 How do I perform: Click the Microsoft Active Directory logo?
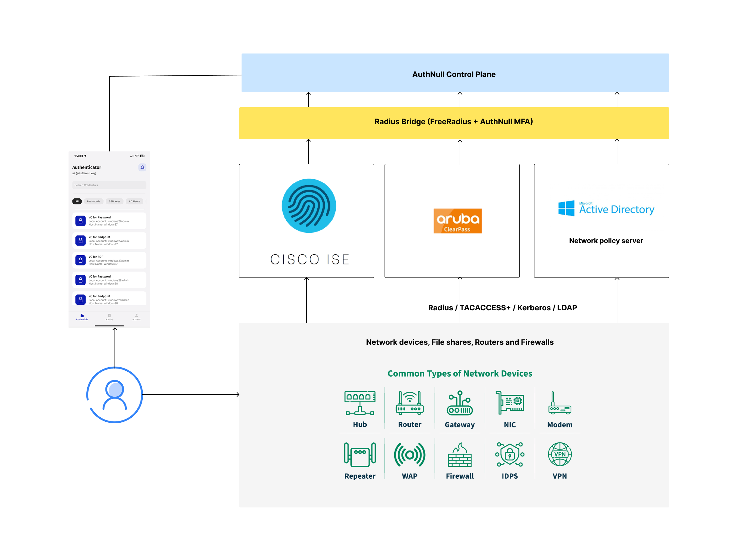coord(606,208)
